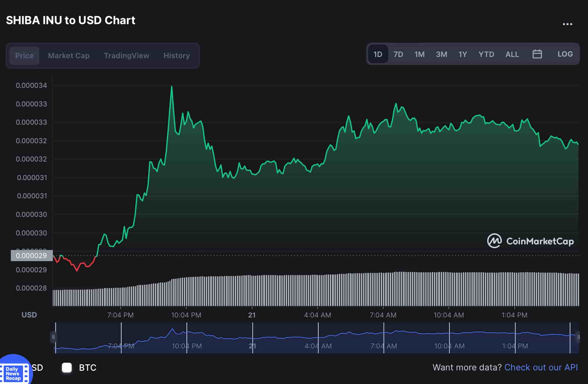Grab the right range slider handle
This screenshot has width=588, height=384.
click(578, 337)
